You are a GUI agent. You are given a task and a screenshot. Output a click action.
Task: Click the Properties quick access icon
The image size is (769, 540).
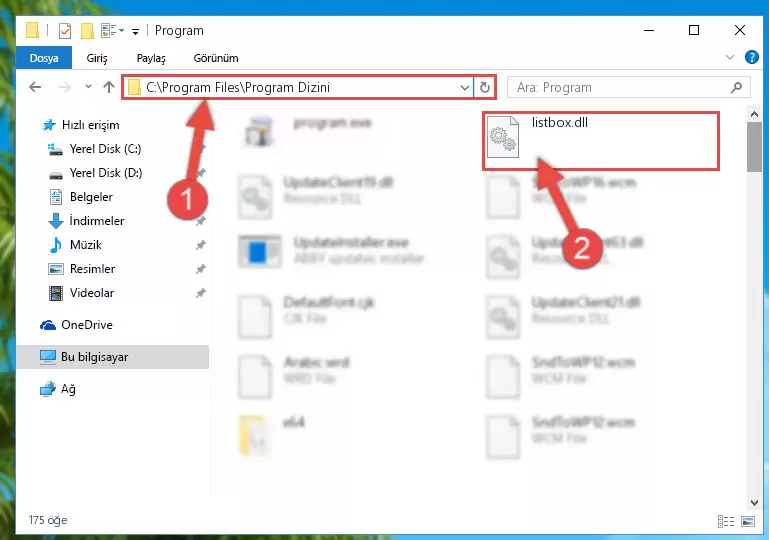(x=64, y=31)
